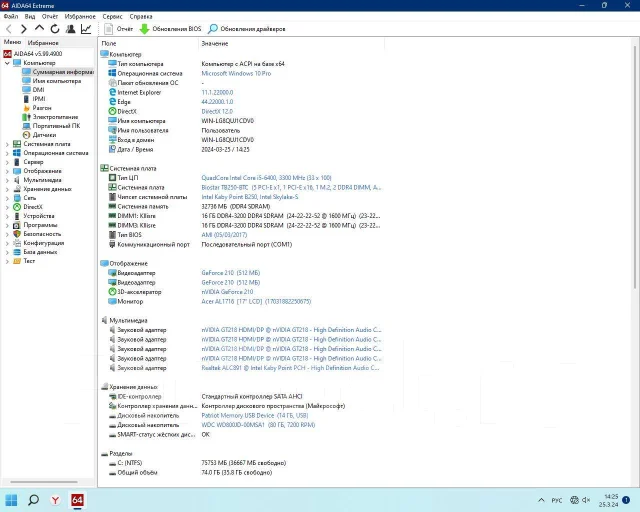The image size is (640, 512).
Task: Open the Отчёт menu in the menu bar
Action: (x=50, y=16)
